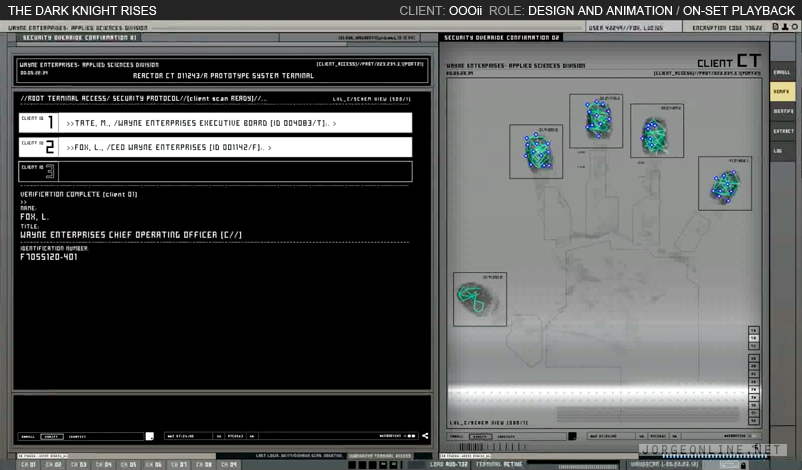
Task: Switch to Security Override Confirmation 02 tab
Action: pyautogui.click(x=501, y=37)
